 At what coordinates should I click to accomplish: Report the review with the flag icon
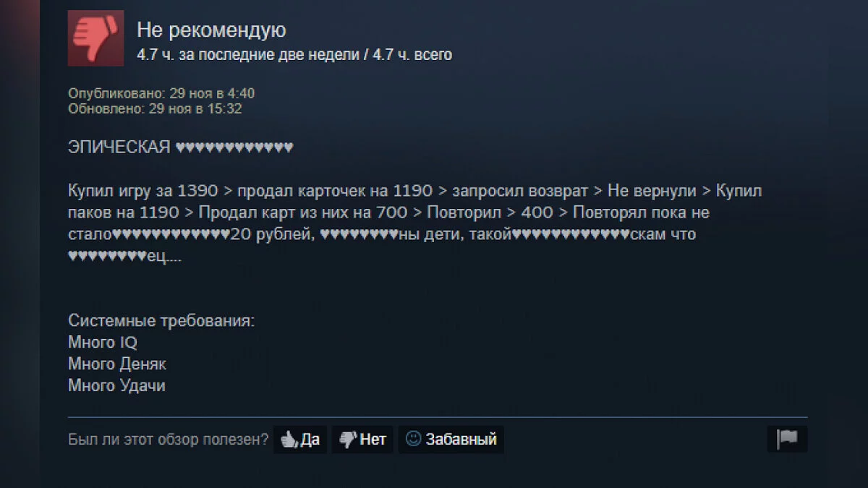(787, 439)
